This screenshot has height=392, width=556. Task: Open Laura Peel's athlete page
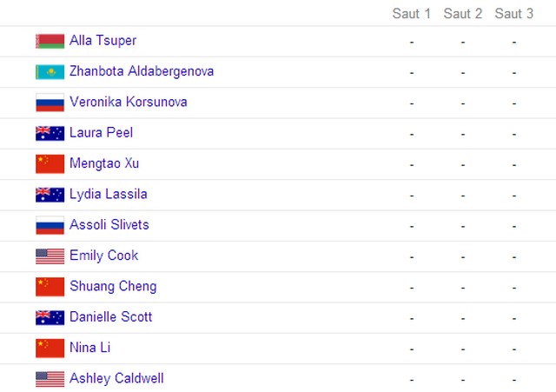101,133
